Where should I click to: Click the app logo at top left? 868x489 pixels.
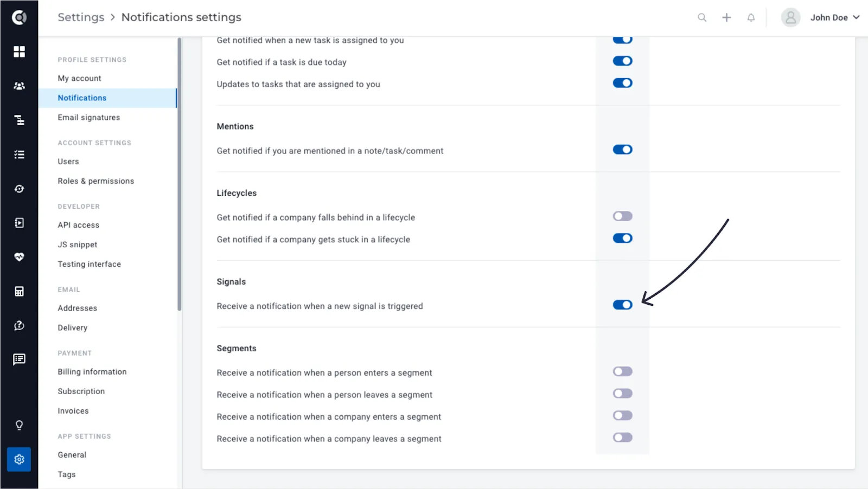click(x=19, y=17)
